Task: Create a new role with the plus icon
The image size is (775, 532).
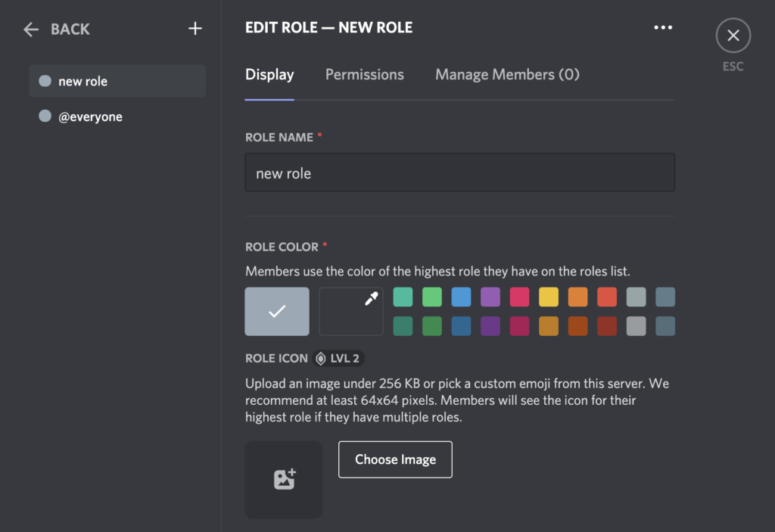Action: point(195,28)
